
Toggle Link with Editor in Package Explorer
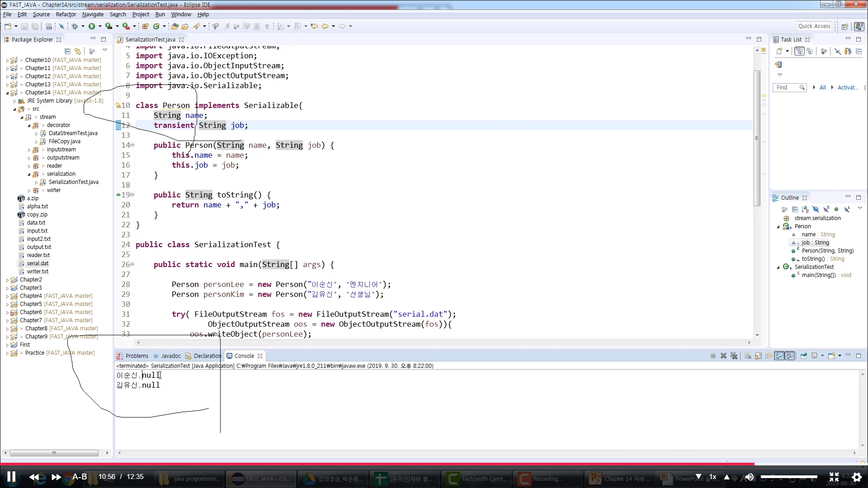tap(78, 51)
